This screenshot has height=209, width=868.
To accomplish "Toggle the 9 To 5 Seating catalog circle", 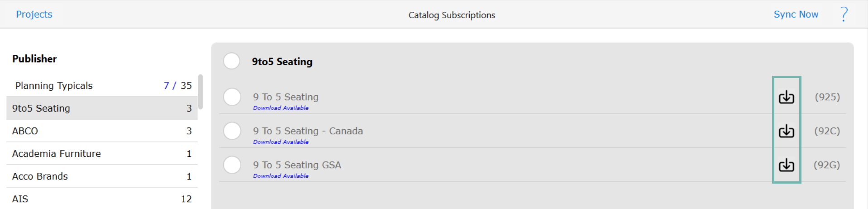I will (232, 97).
